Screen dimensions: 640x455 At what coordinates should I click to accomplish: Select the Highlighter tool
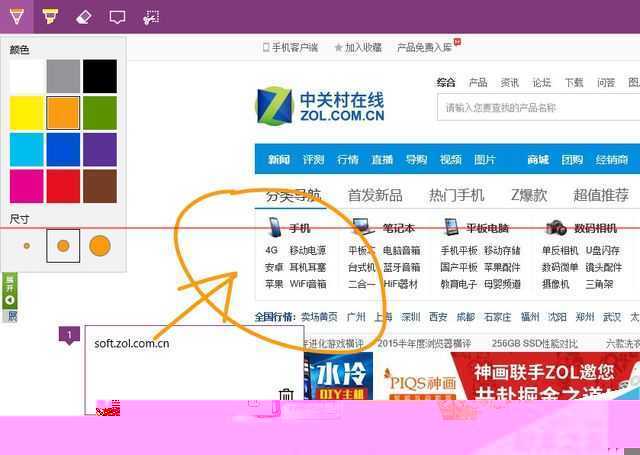[50, 17]
